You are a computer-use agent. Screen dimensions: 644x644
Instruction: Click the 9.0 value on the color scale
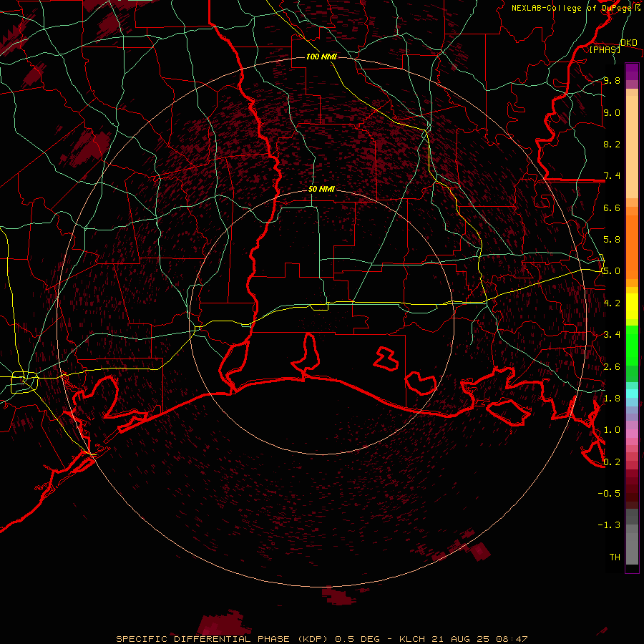tap(612, 112)
